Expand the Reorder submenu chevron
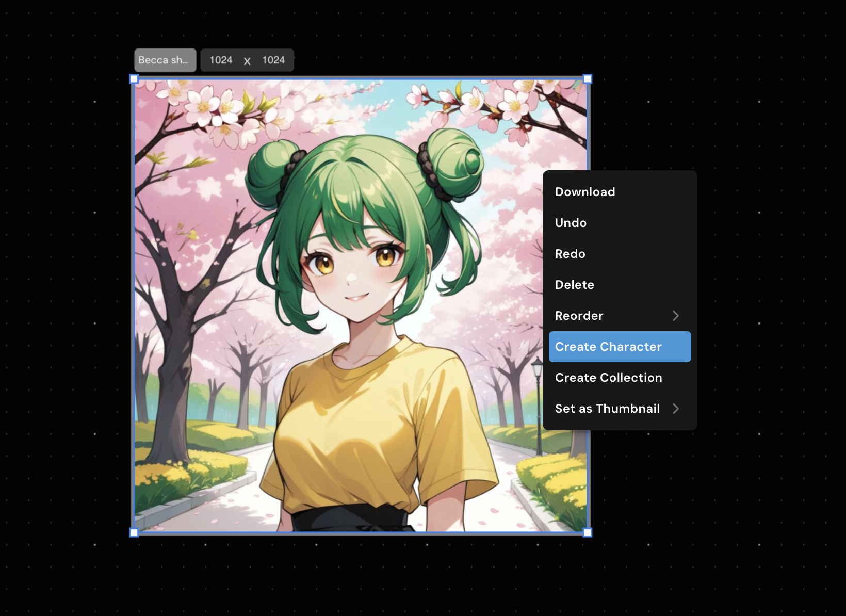 click(676, 315)
